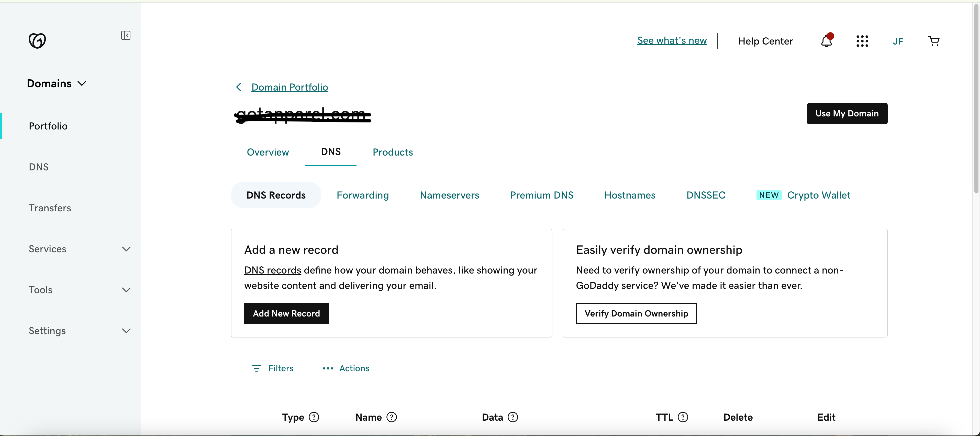Select Transfers in the sidebar
The height and width of the screenshot is (436, 980).
click(x=50, y=208)
